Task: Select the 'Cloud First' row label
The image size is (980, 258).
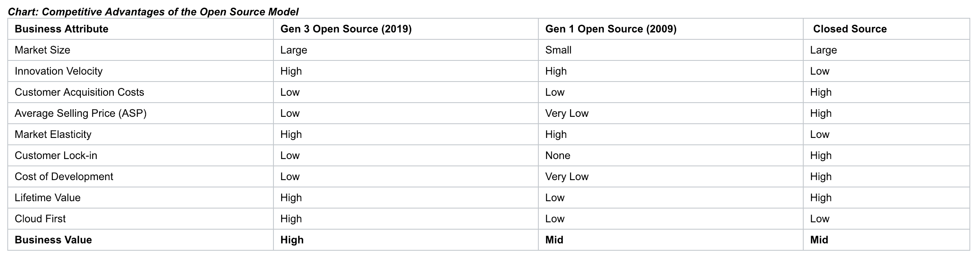Action: tap(40, 219)
